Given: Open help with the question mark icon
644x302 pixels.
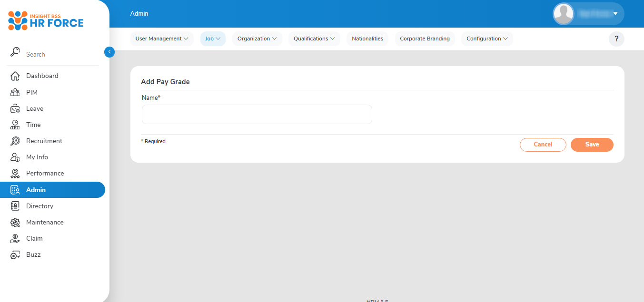Looking at the screenshot, I should [x=616, y=39].
